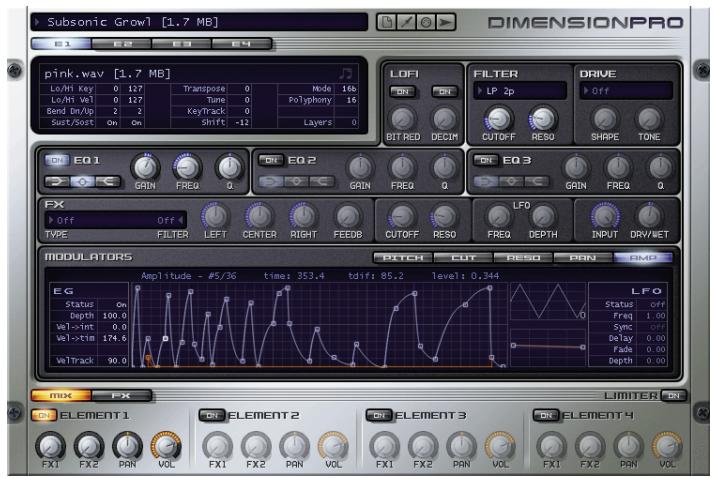Viewport: 715px width, 478px height.
Task: Select EQ 2 high shelf shape icon
Action: click(x=322, y=182)
